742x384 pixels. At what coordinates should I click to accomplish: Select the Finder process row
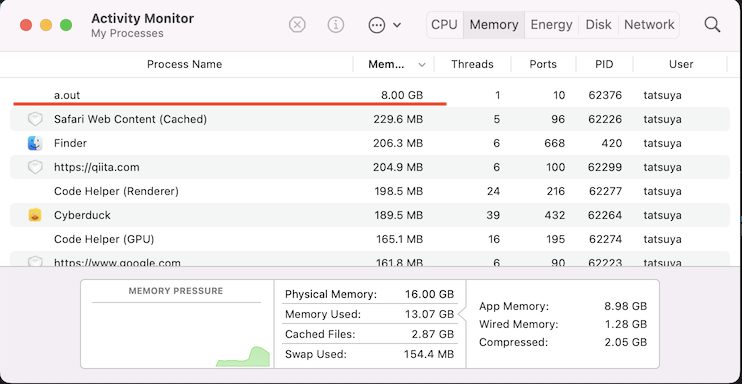coord(370,143)
